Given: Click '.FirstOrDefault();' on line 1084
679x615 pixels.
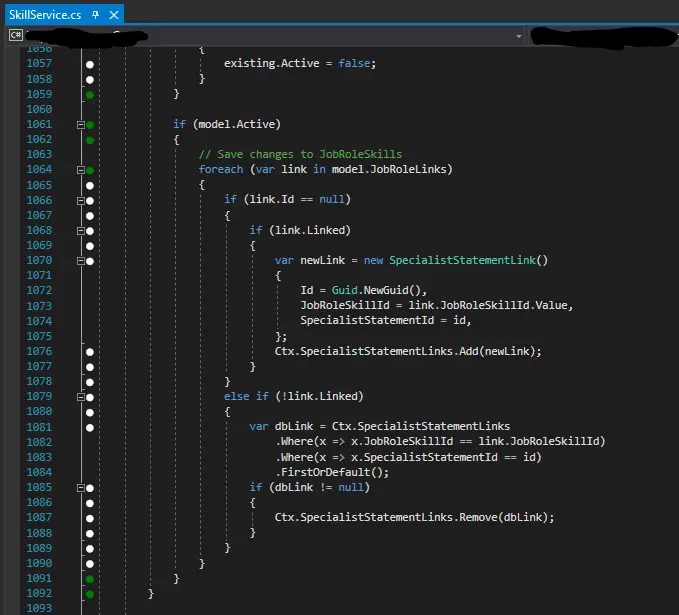Looking at the screenshot, I should point(332,472).
